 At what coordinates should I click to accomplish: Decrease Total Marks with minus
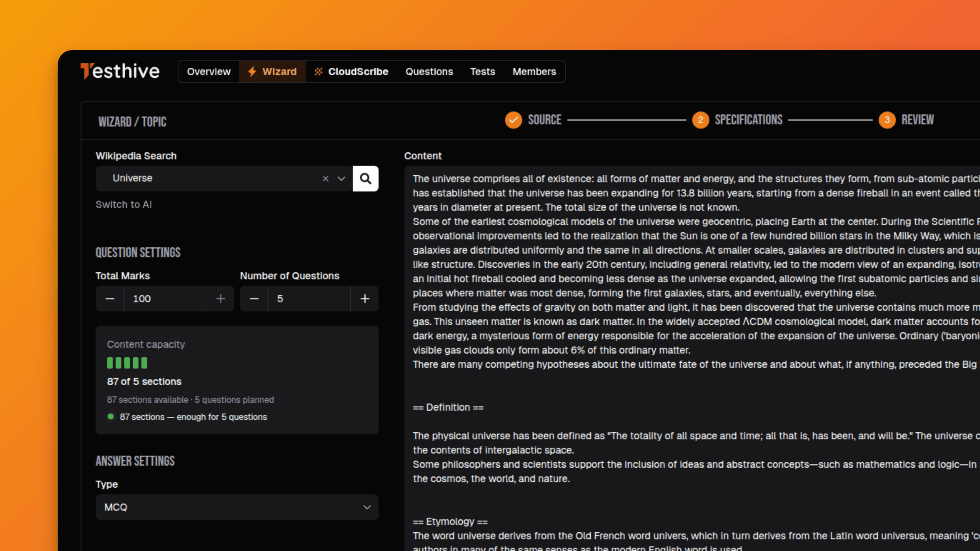(110, 298)
